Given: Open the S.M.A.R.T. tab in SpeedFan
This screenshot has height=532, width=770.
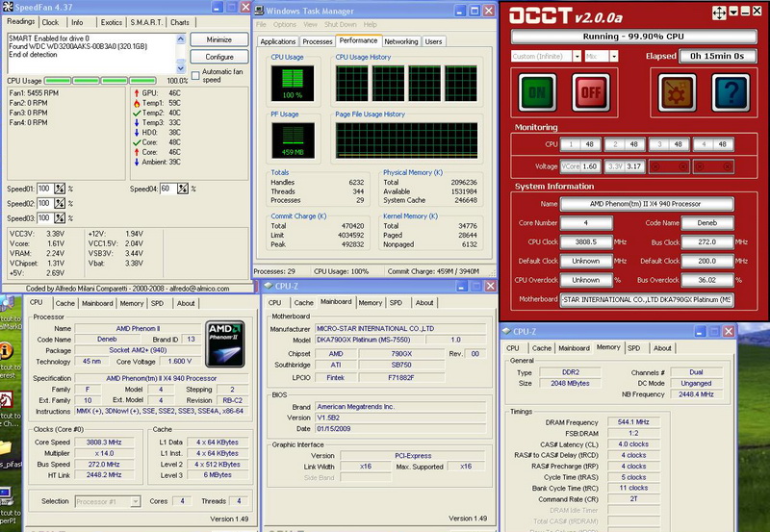Looking at the screenshot, I should [146, 22].
